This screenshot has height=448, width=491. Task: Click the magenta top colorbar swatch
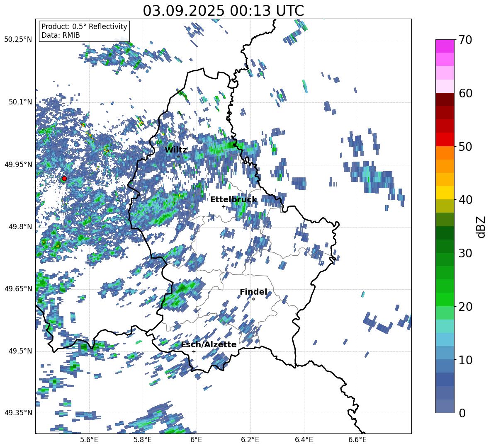click(x=445, y=46)
